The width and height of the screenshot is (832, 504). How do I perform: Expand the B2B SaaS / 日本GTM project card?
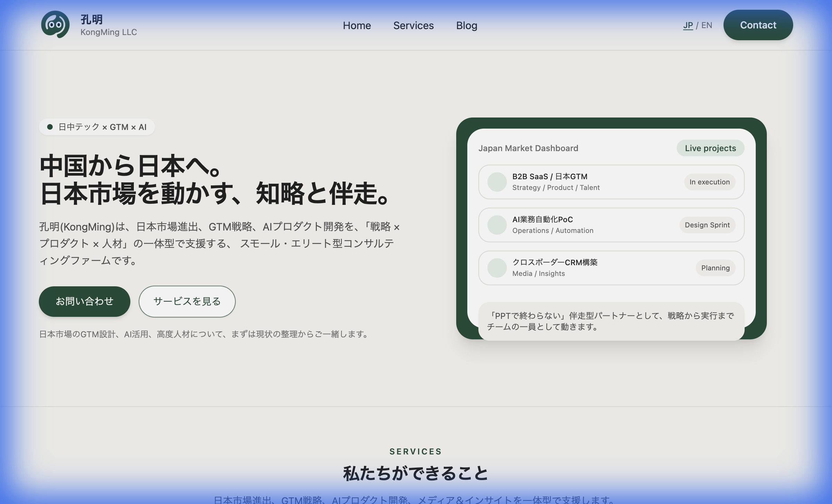(x=611, y=182)
